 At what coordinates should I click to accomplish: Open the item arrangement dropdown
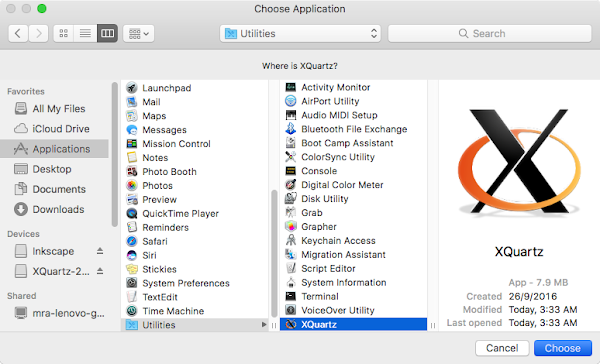point(139,34)
